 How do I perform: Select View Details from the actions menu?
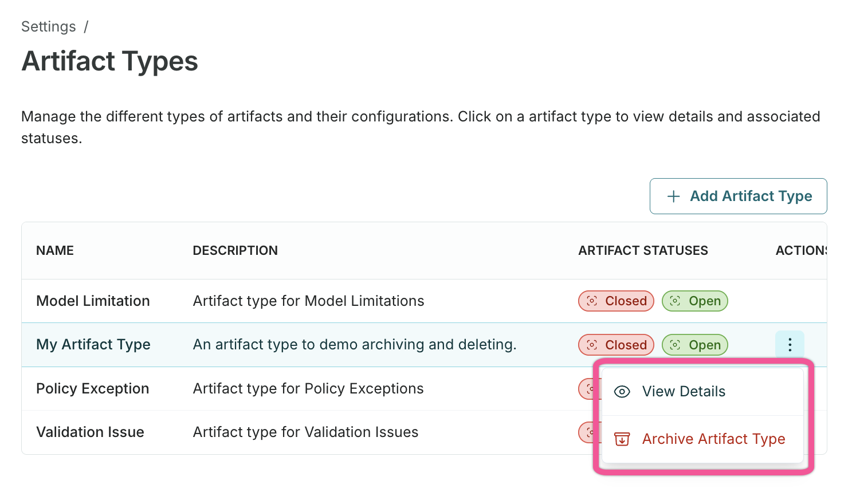(x=684, y=392)
